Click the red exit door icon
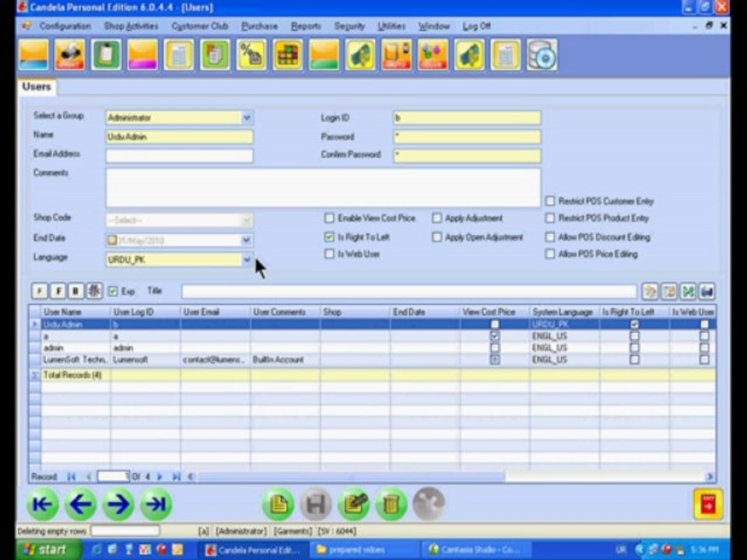747x560 pixels. pyautogui.click(x=708, y=504)
